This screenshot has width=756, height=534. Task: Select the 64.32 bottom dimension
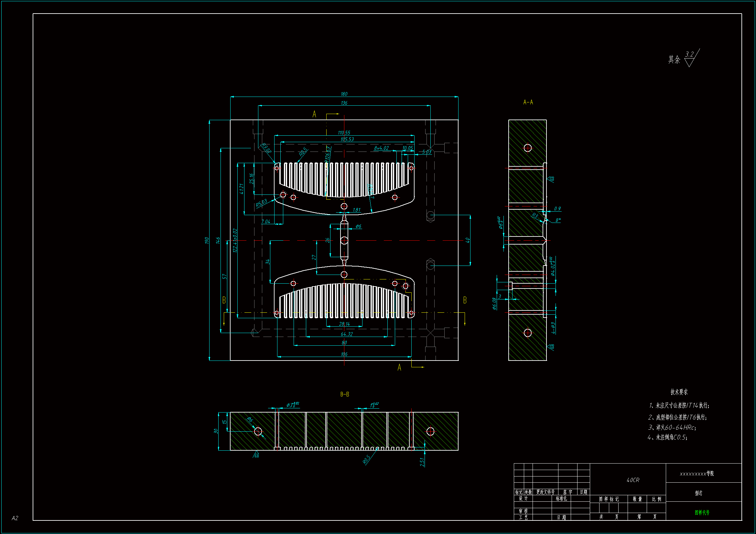[347, 334]
